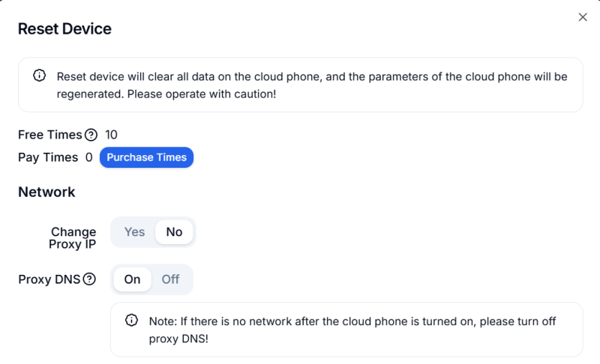
Task: Click the Proxy DNS label text
Action: [x=49, y=279]
